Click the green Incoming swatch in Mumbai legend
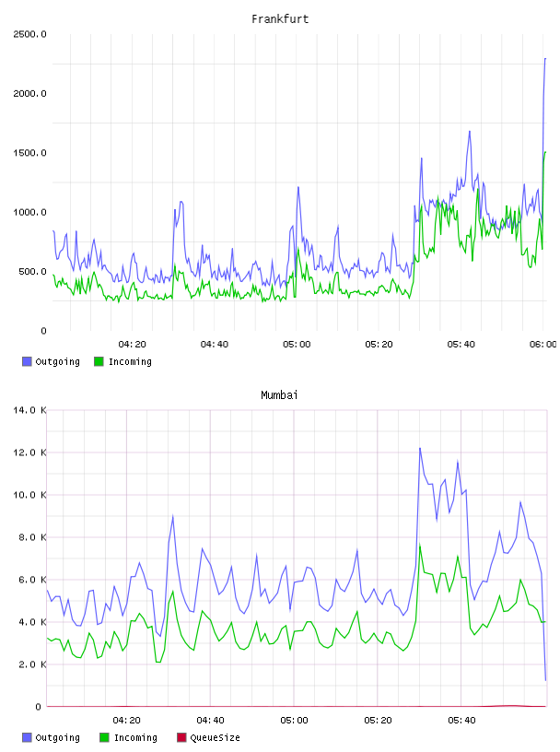Viewport: 560px width, 752px height. [x=104, y=737]
